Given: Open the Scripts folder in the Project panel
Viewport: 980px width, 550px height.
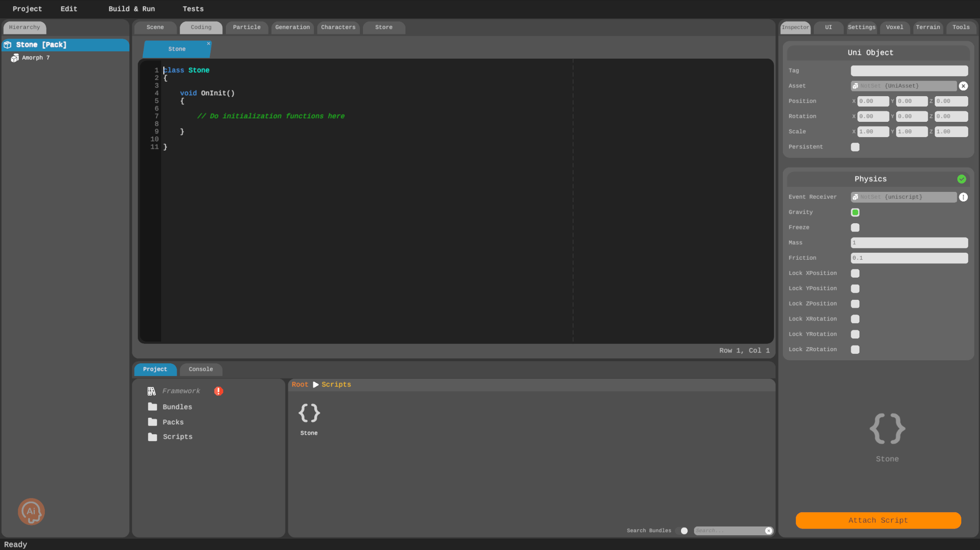Looking at the screenshot, I should [x=177, y=436].
